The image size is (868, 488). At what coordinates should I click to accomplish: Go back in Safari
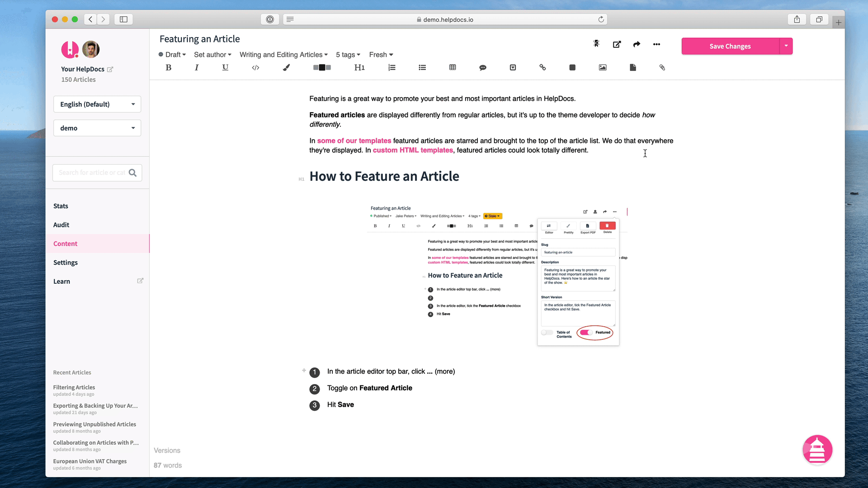click(90, 19)
